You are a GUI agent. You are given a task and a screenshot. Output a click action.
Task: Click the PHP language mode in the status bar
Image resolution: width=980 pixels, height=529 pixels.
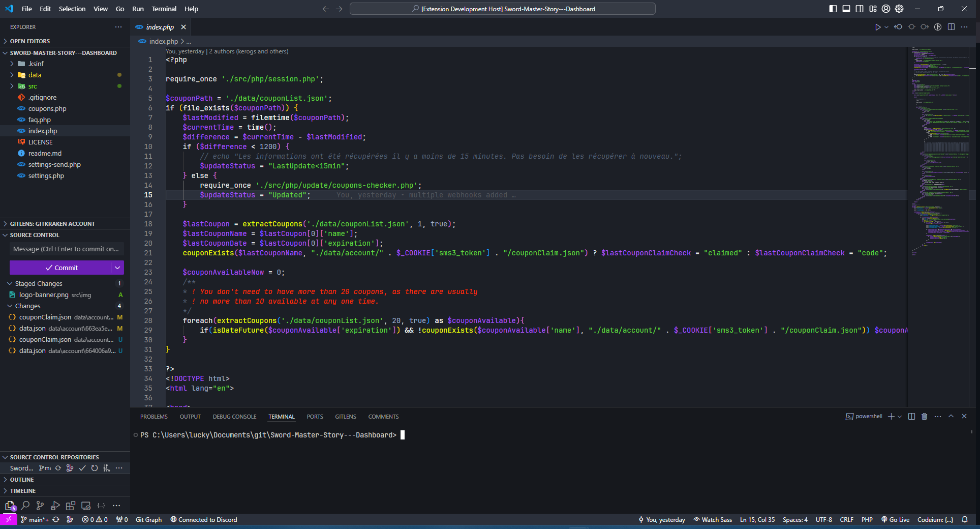tap(867, 519)
